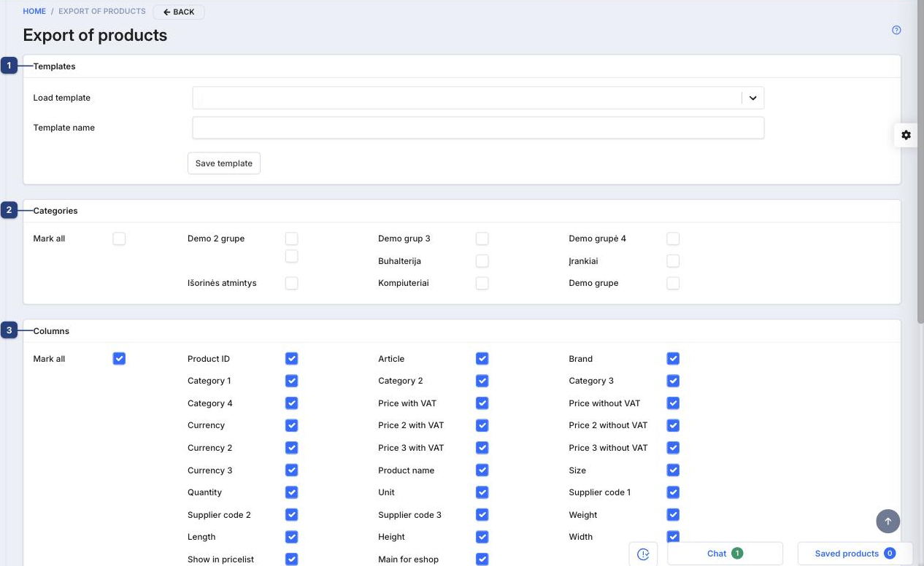Uncheck the Product ID column
Viewport: 924px width, 566px height.
pos(291,359)
